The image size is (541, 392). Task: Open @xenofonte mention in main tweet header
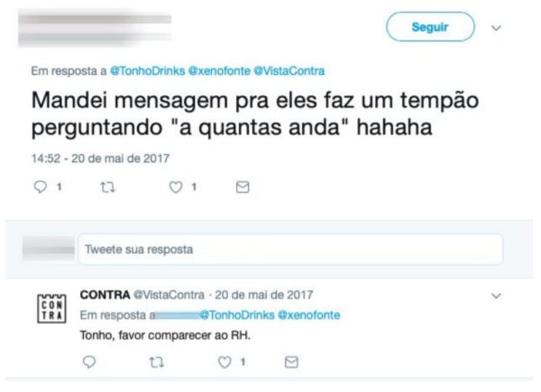(x=219, y=71)
